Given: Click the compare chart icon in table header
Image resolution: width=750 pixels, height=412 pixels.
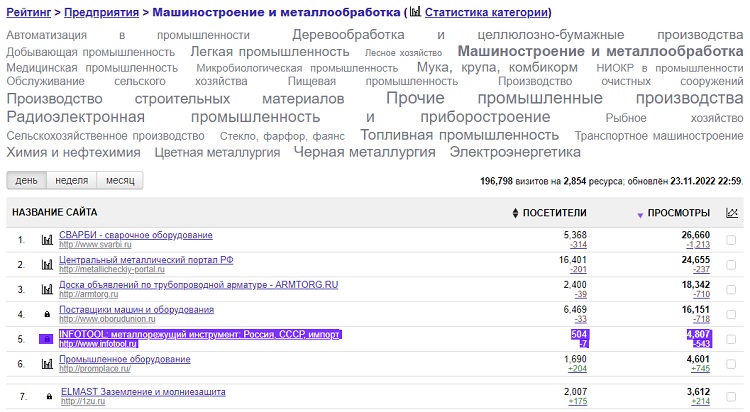Looking at the screenshot, I should coord(731,213).
